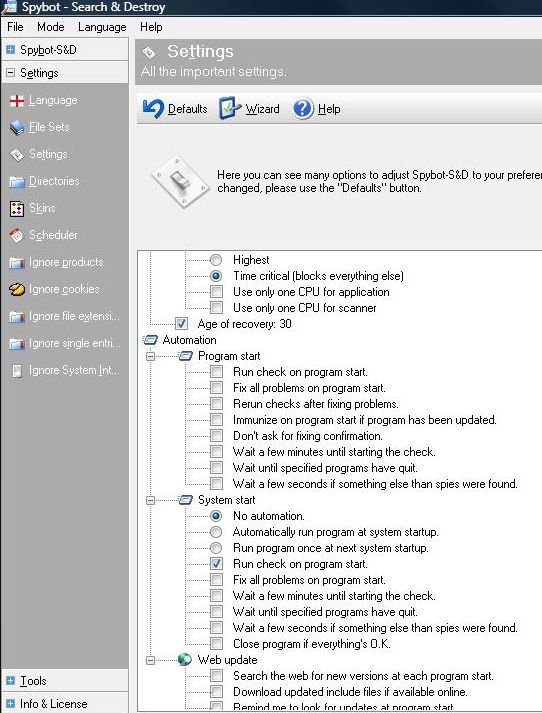Viewport: 542px width, 713px height.
Task: Click the Ignore single entries folder icon
Action: [x=17, y=344]
